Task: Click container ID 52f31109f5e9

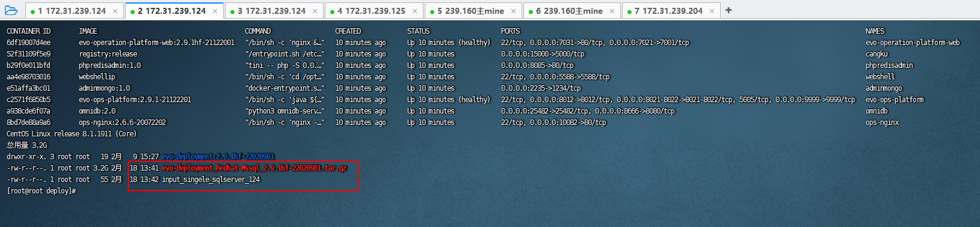Action: pyautogui.click(x=29, y=54)
